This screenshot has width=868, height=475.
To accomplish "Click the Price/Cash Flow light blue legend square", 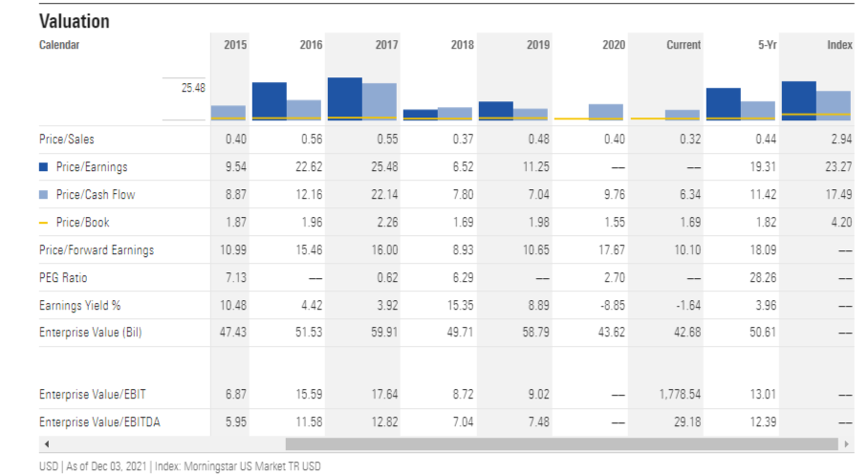I will coord(44,195).
